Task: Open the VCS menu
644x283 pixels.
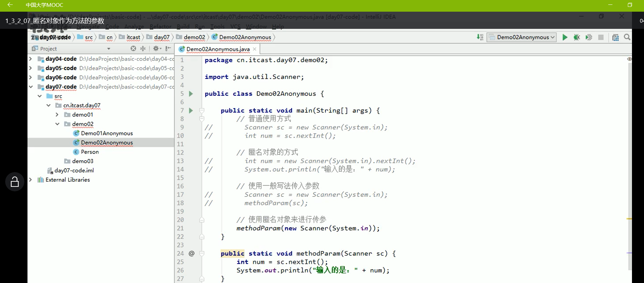Action: click(x=235, y=26)
